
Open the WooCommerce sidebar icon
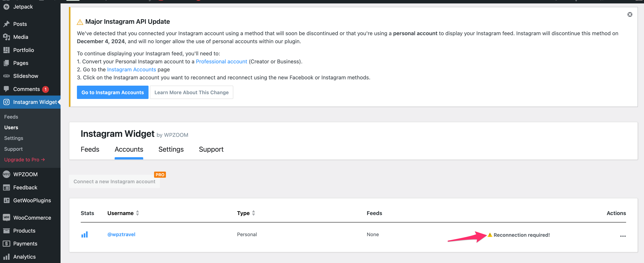[6, 218]
